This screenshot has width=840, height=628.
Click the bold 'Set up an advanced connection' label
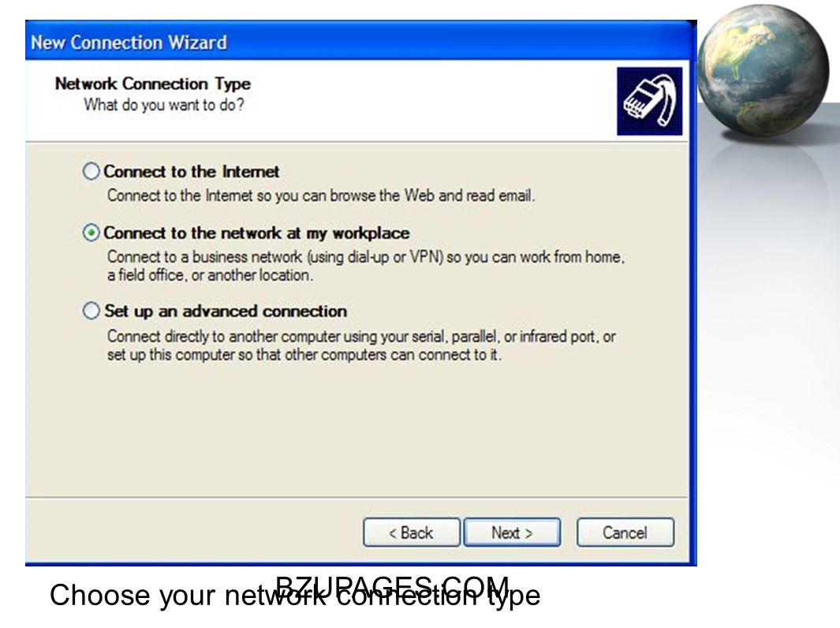point(226,311)
